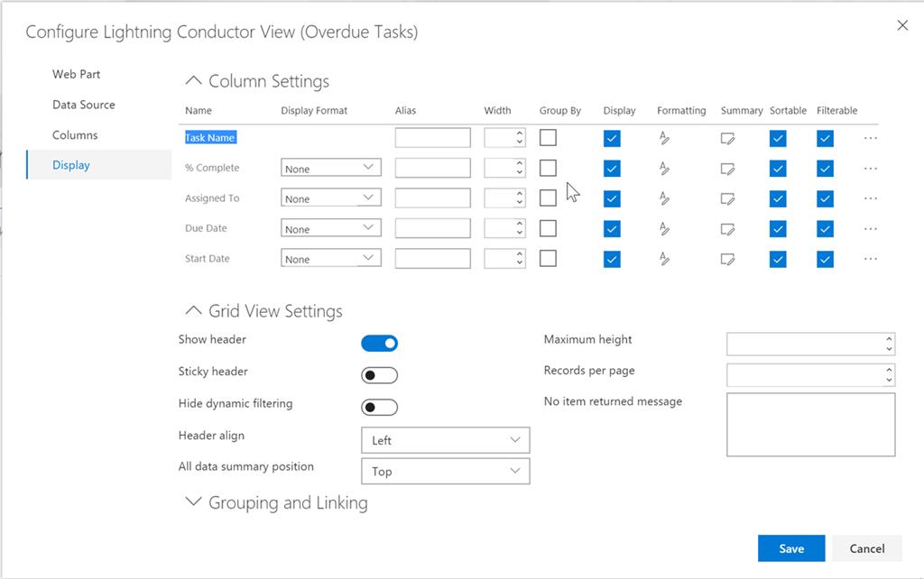Edit summary for Start Date row
The height and width of the screenshot is (579, 924).
point(728,259)
